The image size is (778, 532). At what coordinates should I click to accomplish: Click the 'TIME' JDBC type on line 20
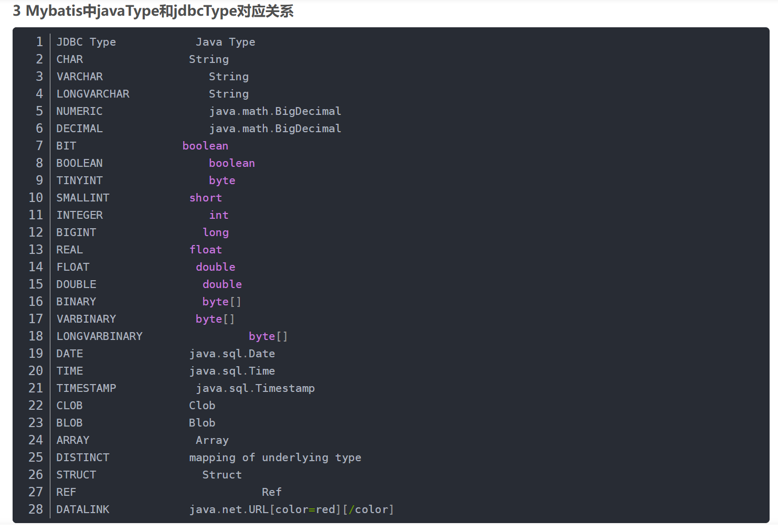(x=70, y=371)
